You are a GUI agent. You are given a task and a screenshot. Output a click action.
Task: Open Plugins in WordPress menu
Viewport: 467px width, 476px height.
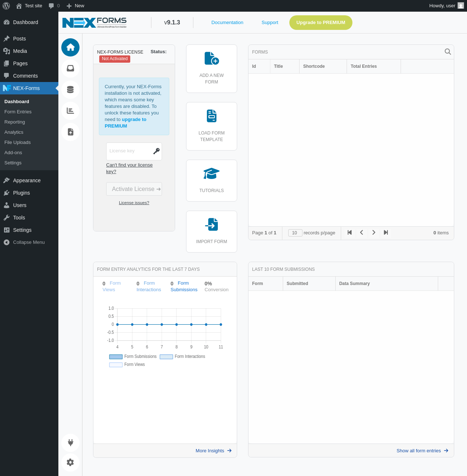click(29, 193)
